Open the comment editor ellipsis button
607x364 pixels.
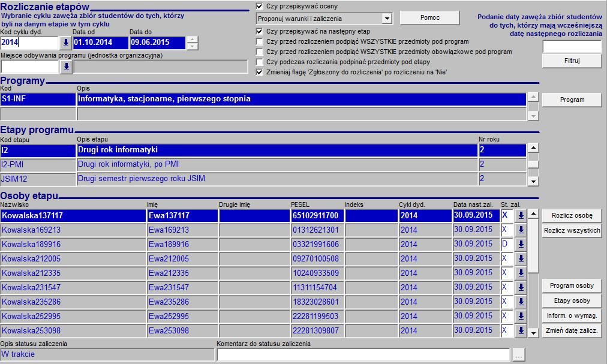tap(519, 355)
